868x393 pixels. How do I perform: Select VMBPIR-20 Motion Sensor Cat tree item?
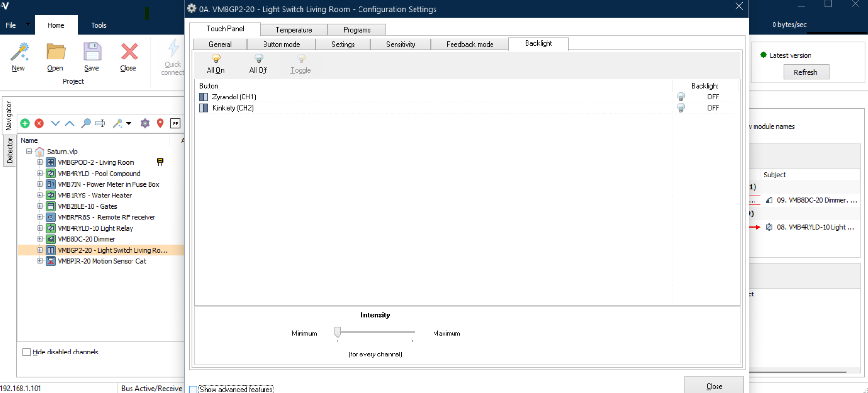102,261
